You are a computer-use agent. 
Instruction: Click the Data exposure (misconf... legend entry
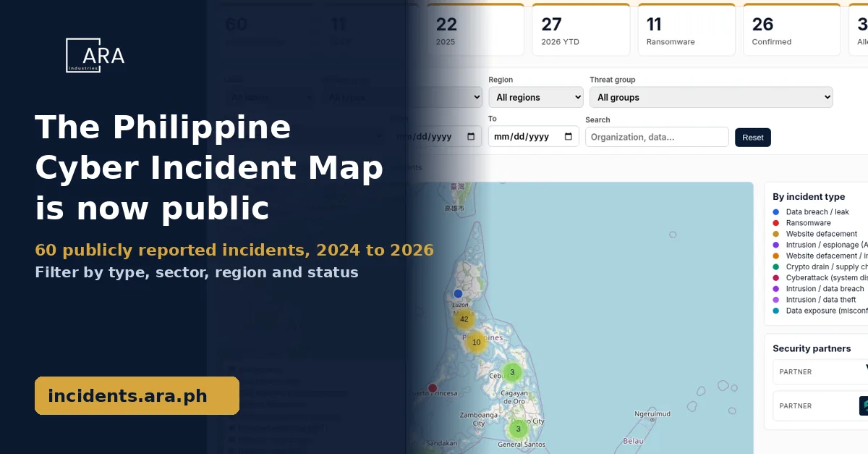[820, 311]
